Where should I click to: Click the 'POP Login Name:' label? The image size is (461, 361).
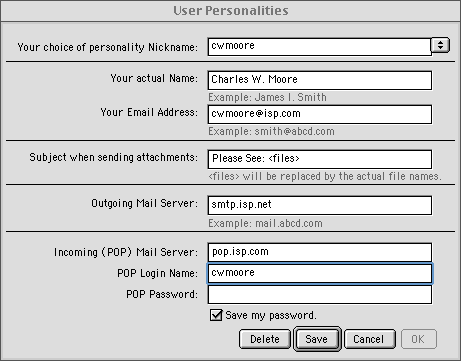tap(157, 273)
